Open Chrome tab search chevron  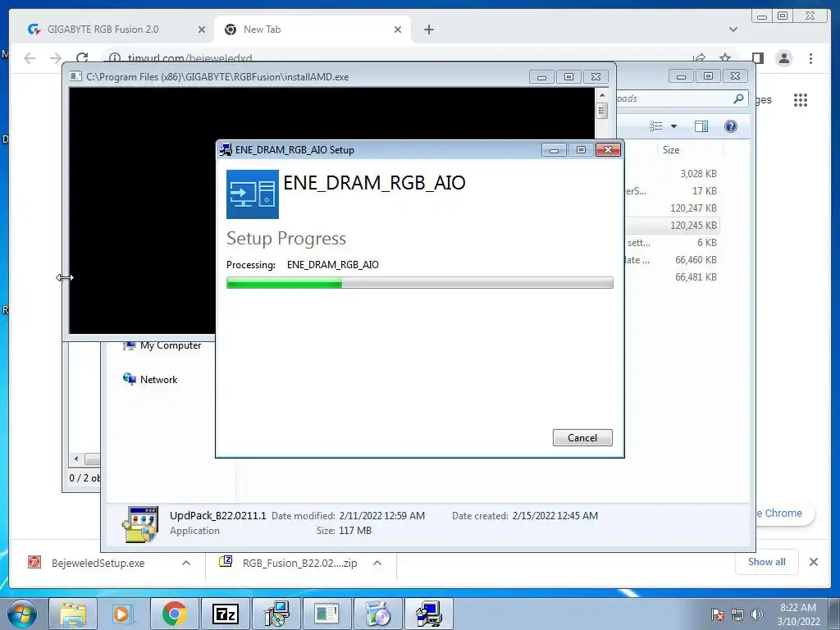coord(733,30)
